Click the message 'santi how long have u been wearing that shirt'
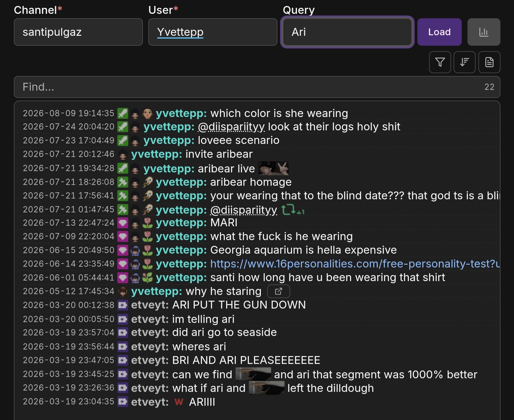 pyautogui.click(x=328, y=277)
